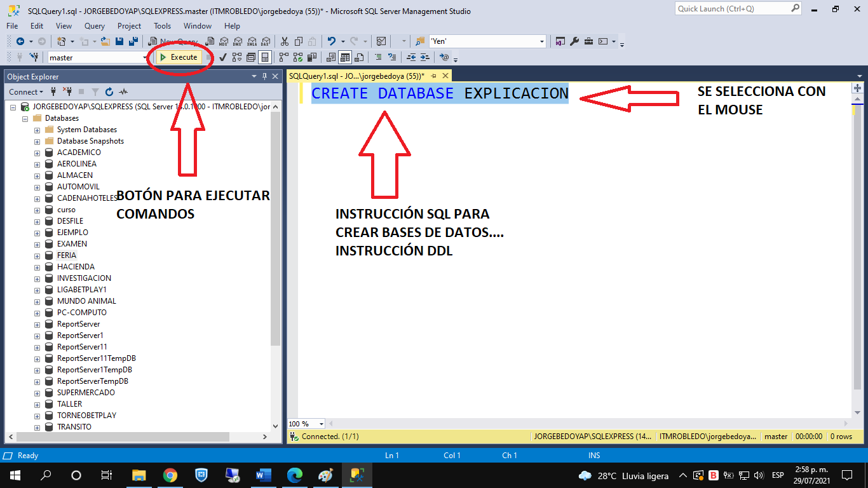Expand the TALLER database node
This screenshot has width=868, height=488.
[37, 404]
